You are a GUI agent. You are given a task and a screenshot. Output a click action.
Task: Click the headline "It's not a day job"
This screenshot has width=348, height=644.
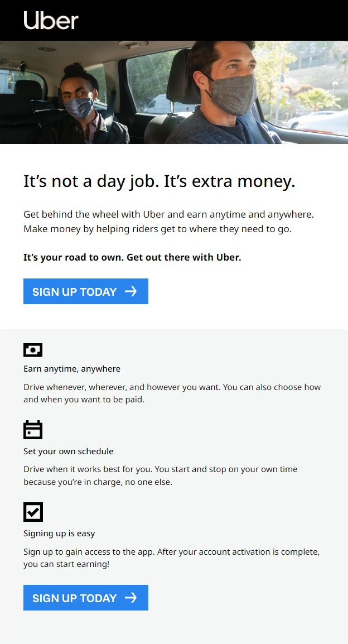[x=159, y=181]
